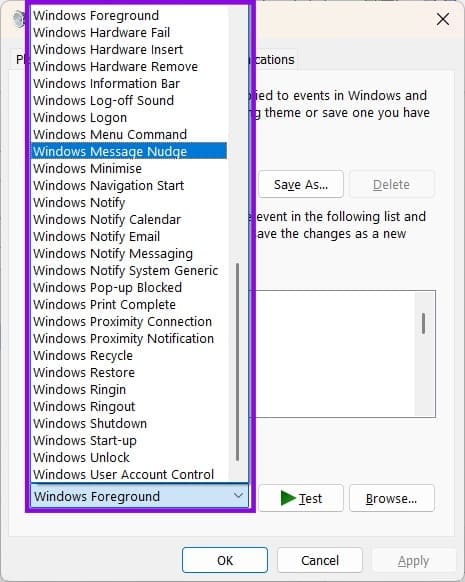Screen dimensions: 465x582
Task: Select Windows Proximity Notification entry
Action: (129, 339)
